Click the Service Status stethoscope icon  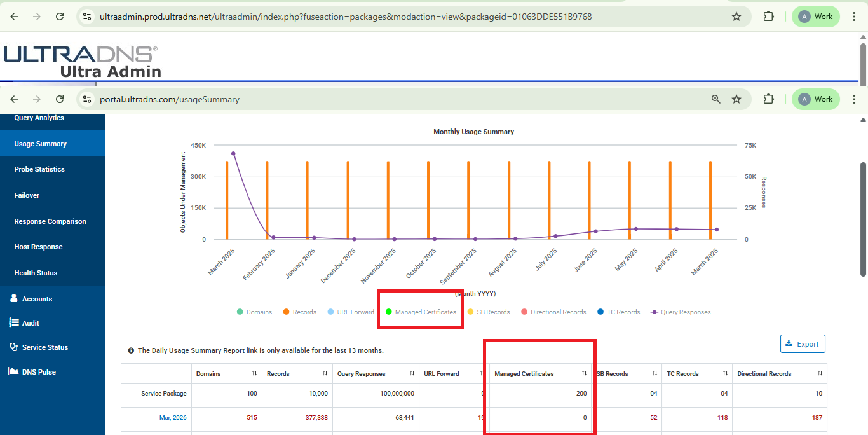[13, 347]
